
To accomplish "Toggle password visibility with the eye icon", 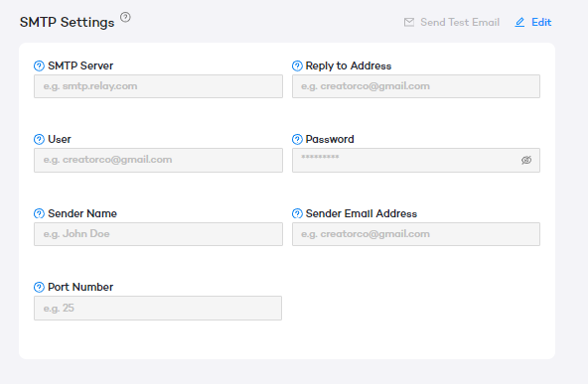I will (526, 160).
